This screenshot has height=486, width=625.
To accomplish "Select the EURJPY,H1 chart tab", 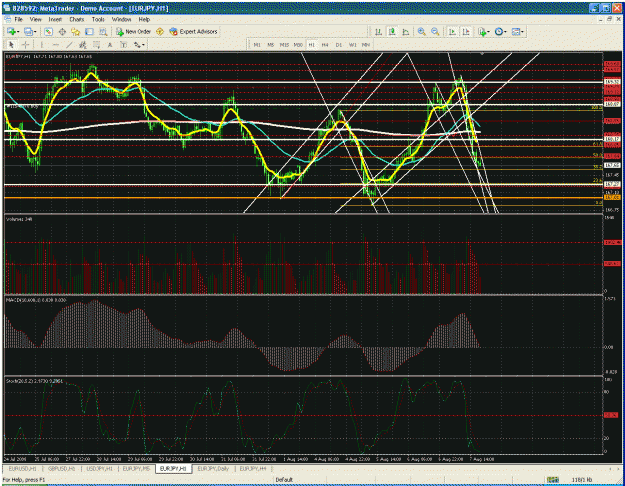I will pos(173,469).
